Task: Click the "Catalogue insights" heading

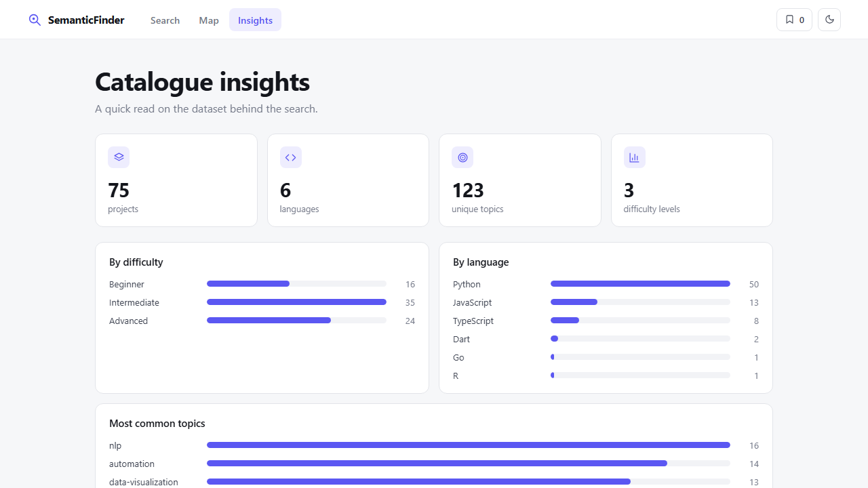Action: [x=202, y=82]
